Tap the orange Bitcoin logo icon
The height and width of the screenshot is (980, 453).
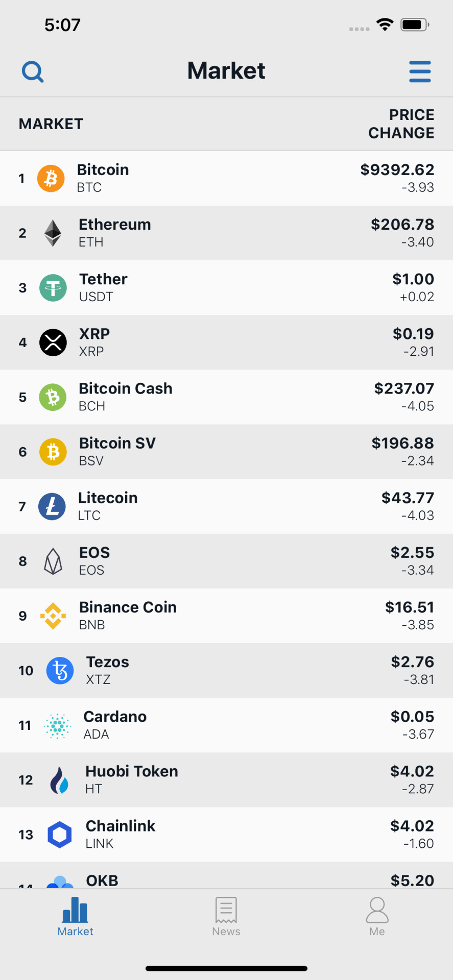[51, 179]
